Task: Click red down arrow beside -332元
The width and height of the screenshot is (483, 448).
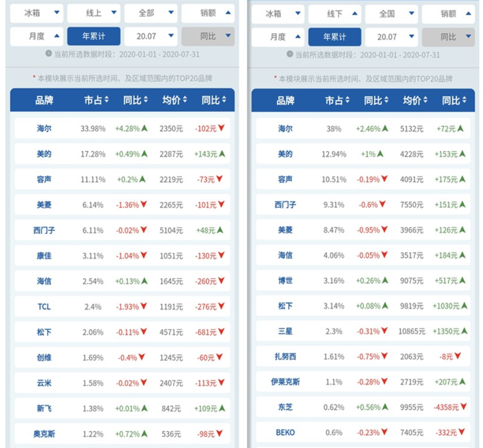Action: pos(462,432)
